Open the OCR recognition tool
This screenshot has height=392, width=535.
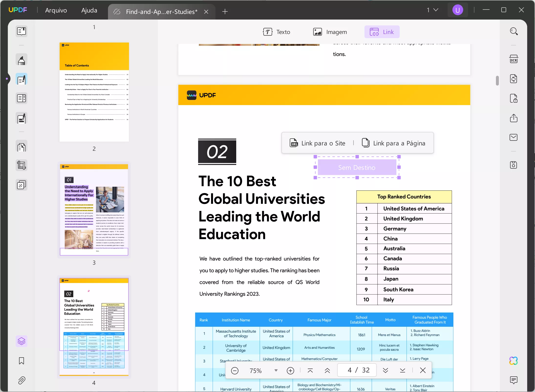(514, 59)
